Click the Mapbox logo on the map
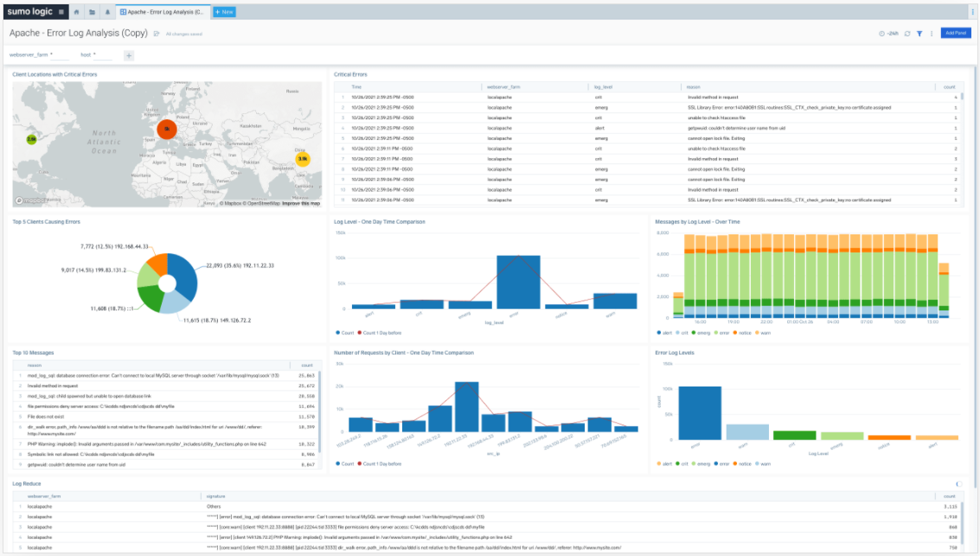Viewport: 980px width, 556px height. click(31, 201)
